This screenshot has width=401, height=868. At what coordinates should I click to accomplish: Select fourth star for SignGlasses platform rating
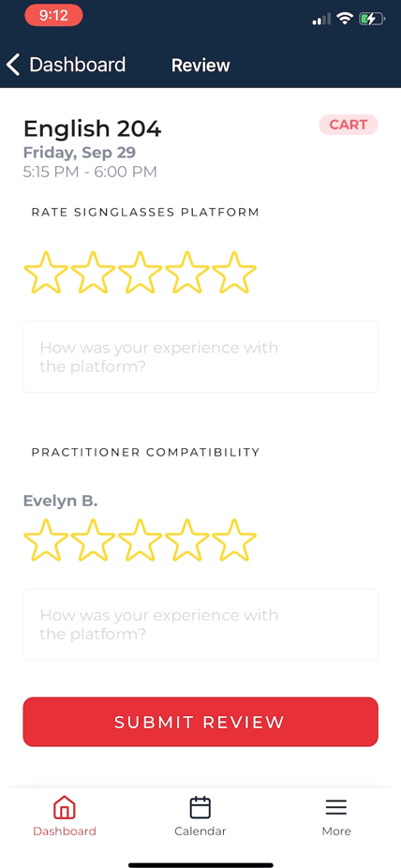tap(187, 272)
